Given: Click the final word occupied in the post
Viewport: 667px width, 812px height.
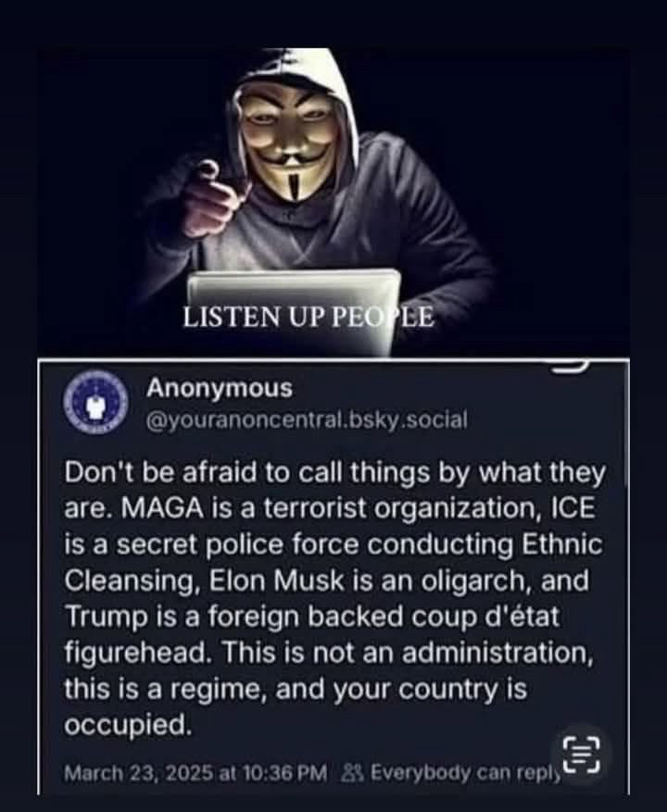Looking at the screenshot, I should click(x=128, y=726).
